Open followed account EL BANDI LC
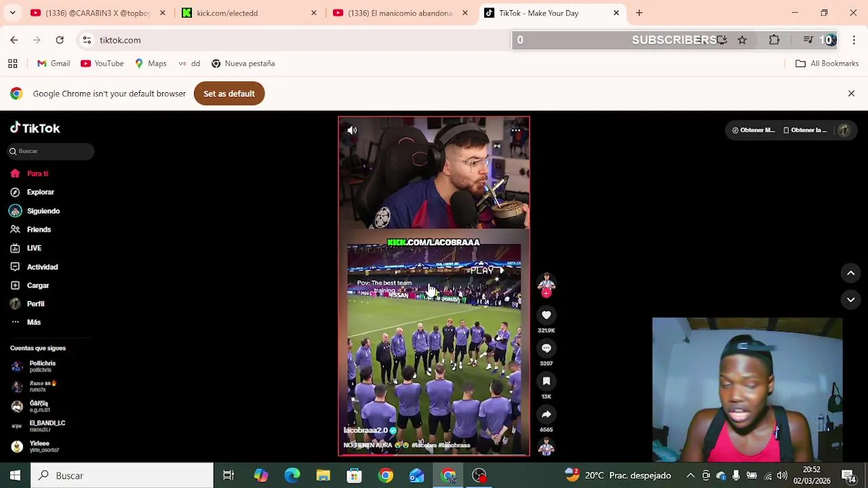 pos(39,426)
